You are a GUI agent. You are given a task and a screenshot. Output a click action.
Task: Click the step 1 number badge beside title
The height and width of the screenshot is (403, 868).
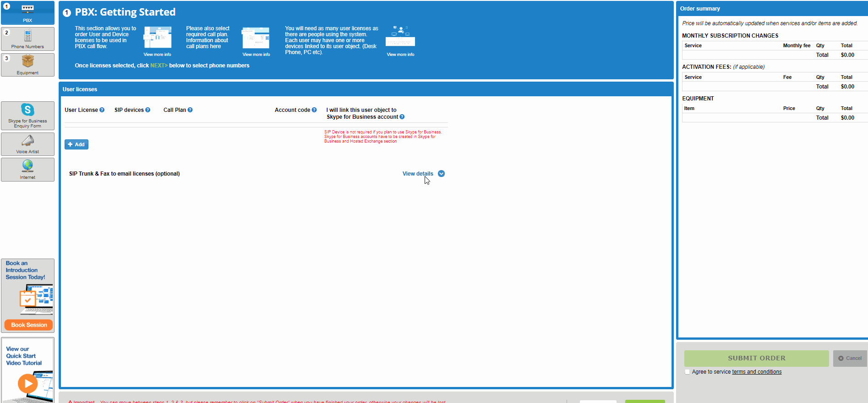point(67,13)
